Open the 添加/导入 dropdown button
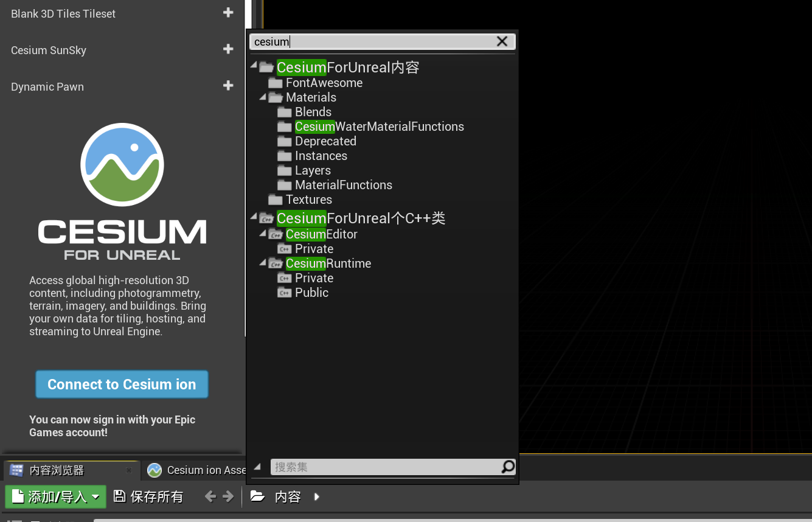 (x=55, y=496)
